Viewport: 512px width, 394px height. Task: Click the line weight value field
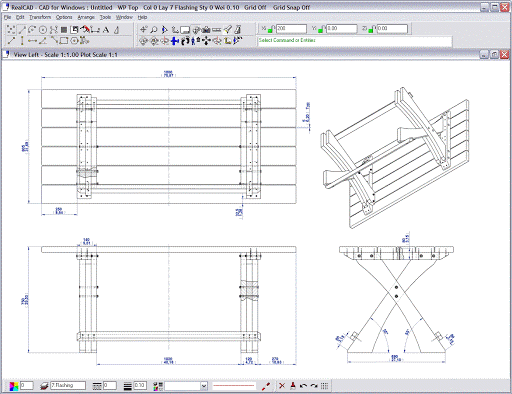[140, 386]
